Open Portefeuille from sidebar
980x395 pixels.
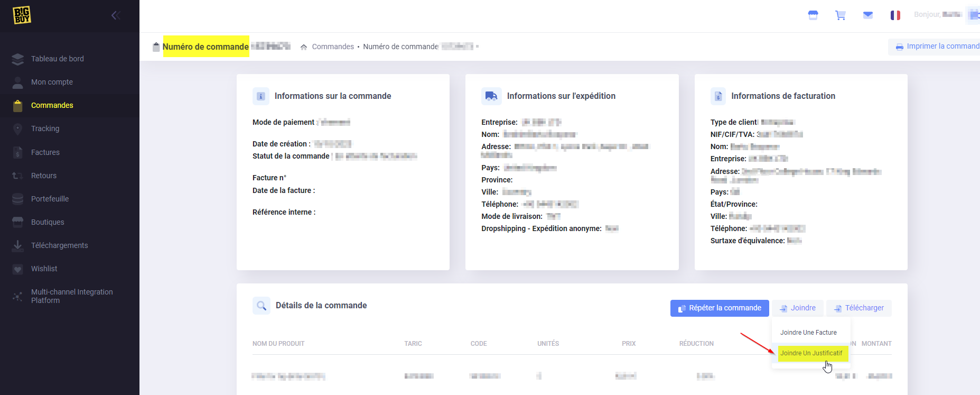point(50,199)
